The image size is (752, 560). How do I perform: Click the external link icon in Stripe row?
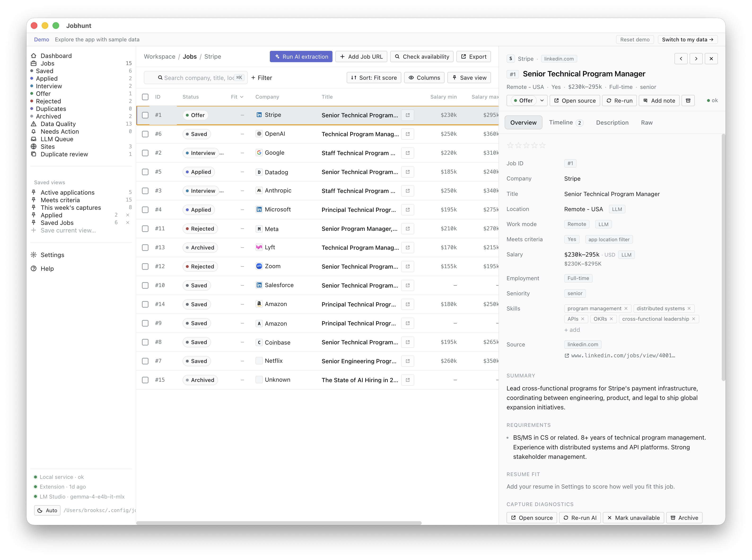[x=407, y=115]
